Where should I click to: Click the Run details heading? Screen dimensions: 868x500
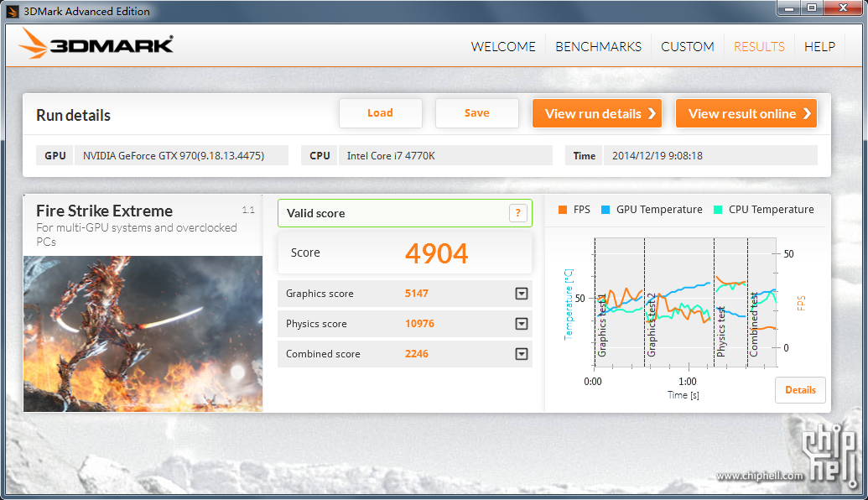tap(73, 115)
